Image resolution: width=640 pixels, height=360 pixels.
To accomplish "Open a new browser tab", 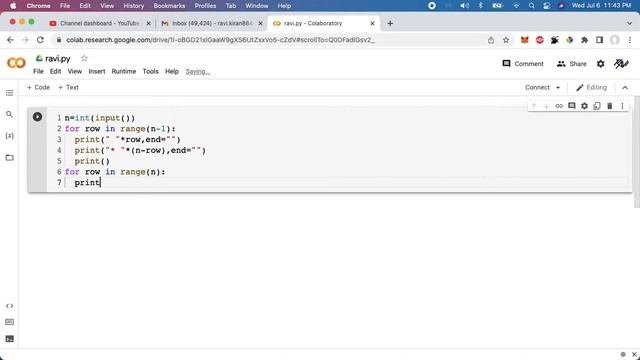I will [x=390, y=23].
